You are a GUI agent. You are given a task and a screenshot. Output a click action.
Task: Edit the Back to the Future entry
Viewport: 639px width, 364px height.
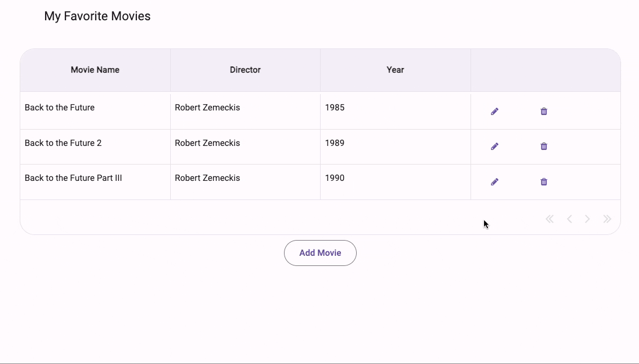pos(494,111)
